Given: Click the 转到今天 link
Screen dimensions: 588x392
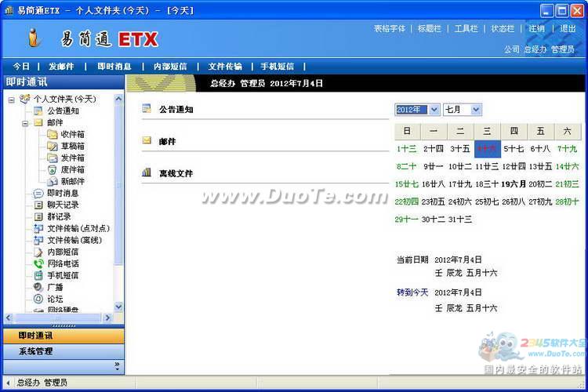Looking at the screenshot, I should coord(412,292).
